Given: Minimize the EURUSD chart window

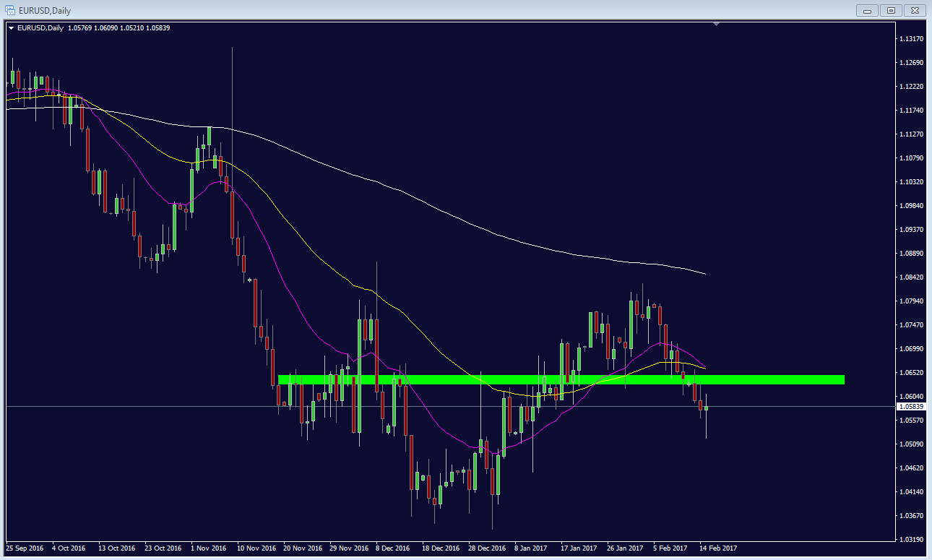Looking at the screenshot, I should tap(867, 10).
